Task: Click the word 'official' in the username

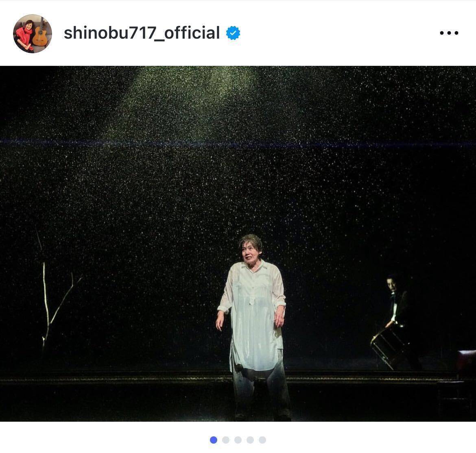Action: (192, 33)
